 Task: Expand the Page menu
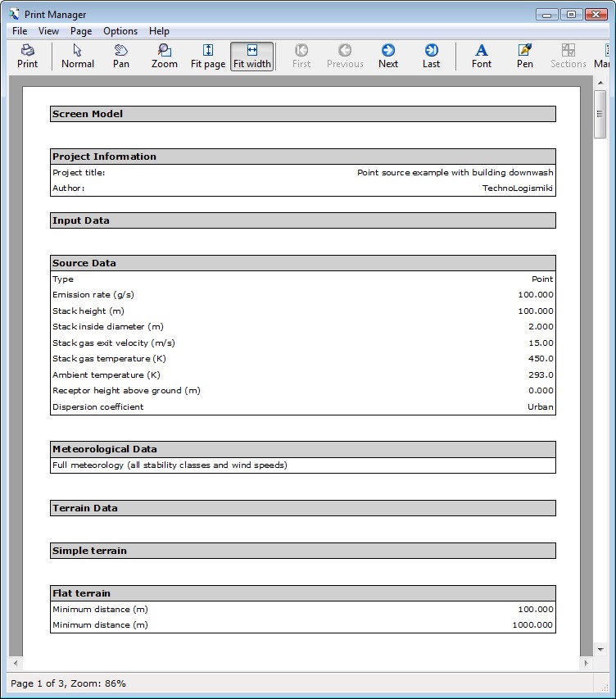[81, 31]
